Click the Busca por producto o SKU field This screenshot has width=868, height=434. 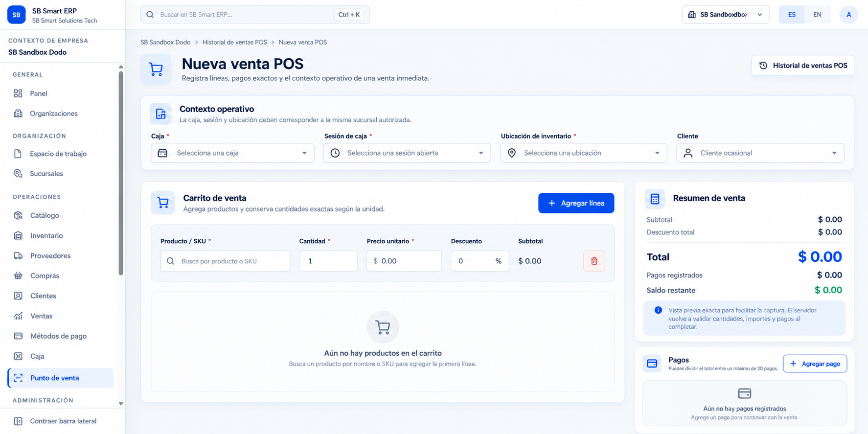point(225,261)
